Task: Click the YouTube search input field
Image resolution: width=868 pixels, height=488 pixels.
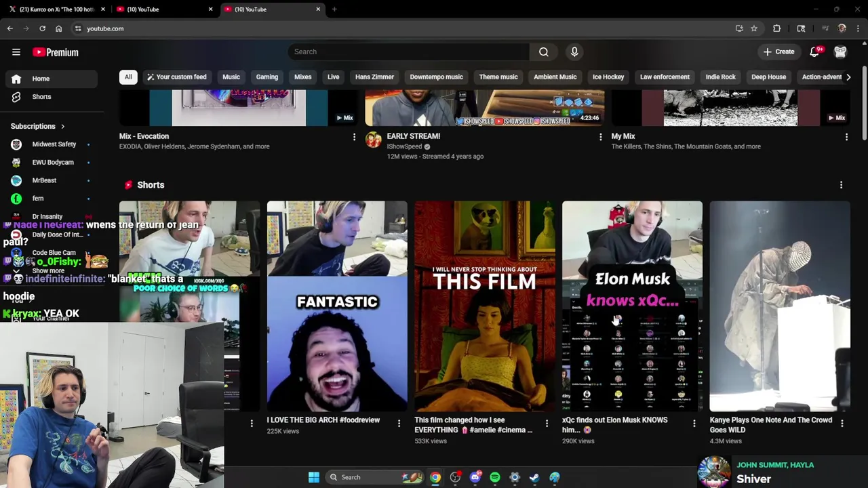Action: tap(408, 52)
